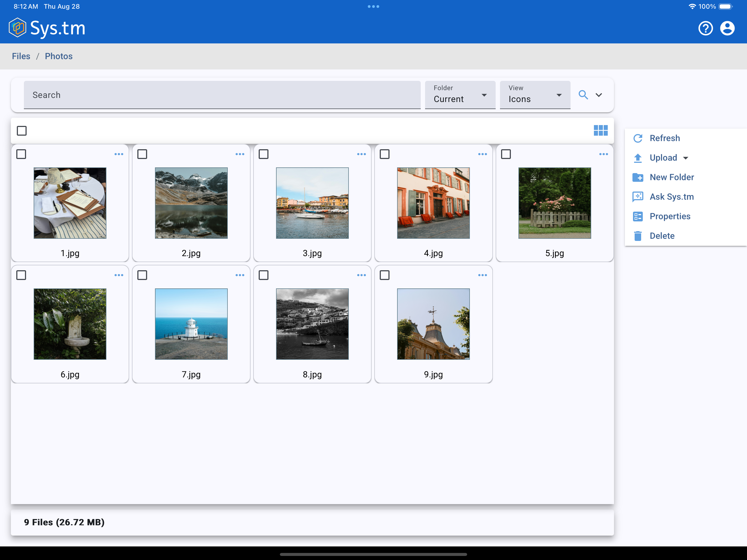This screenshot has height=560, width=747.
Task: Toggle the select all files checkbox
Action: pyautogui.click(x=22, y=131)
